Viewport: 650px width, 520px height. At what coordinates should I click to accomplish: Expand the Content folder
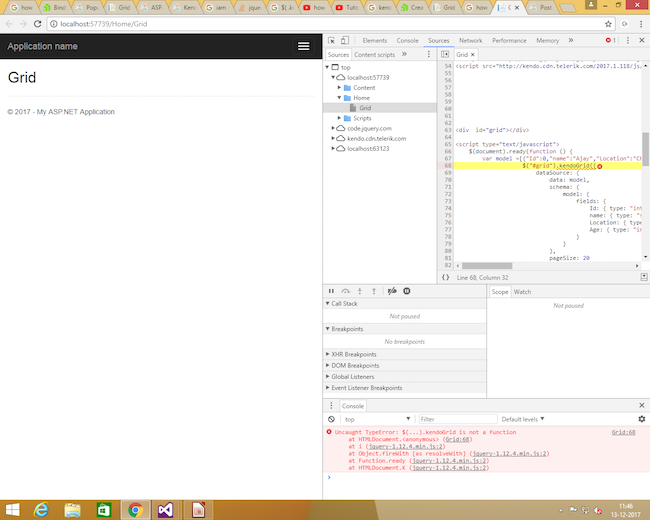pyautogui.click(x=339, y=87)
